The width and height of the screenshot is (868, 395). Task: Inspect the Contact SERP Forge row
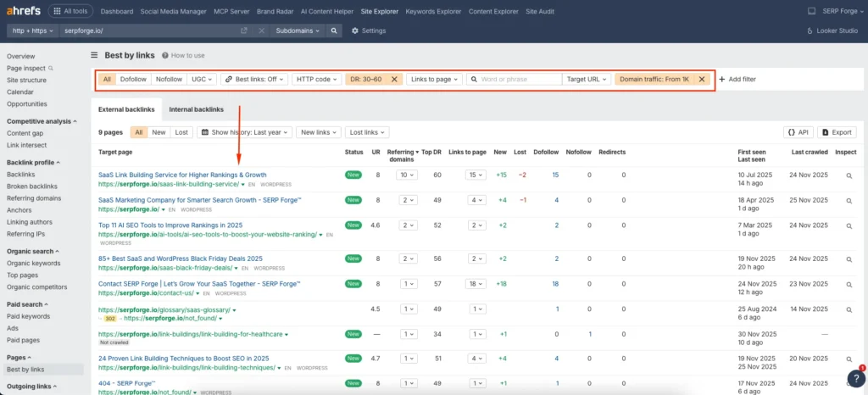point(849,284)
